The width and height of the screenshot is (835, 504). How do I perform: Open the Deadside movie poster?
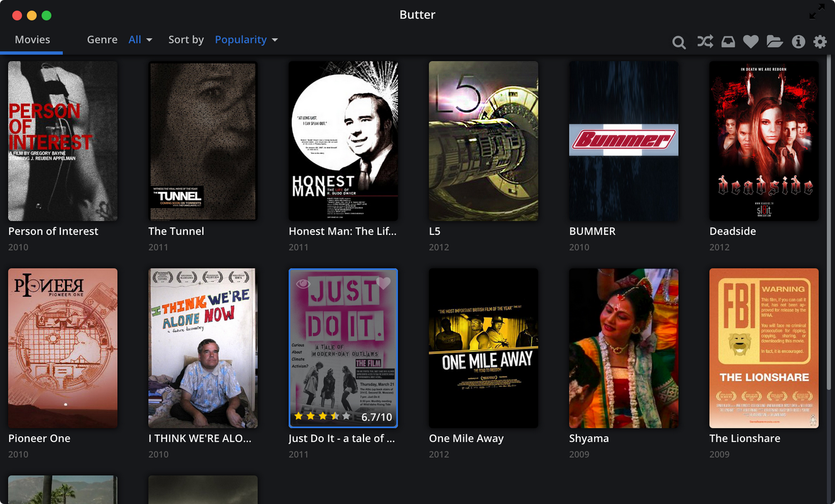coord(764,141)
